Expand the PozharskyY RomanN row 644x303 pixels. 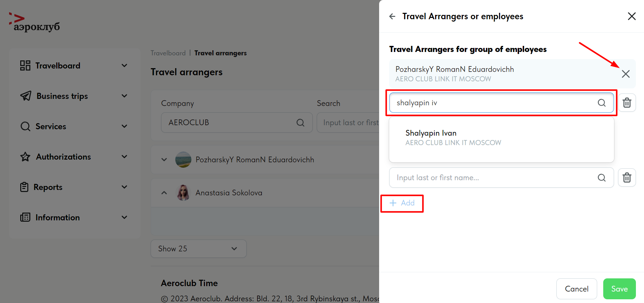click(x=164, y=160)
